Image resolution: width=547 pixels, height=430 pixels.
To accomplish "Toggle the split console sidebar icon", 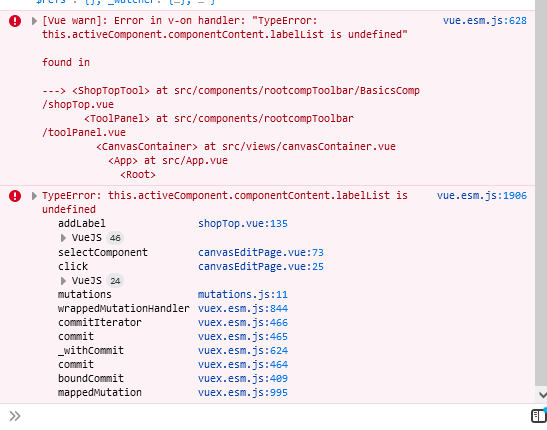I will [x=538, y=416].
